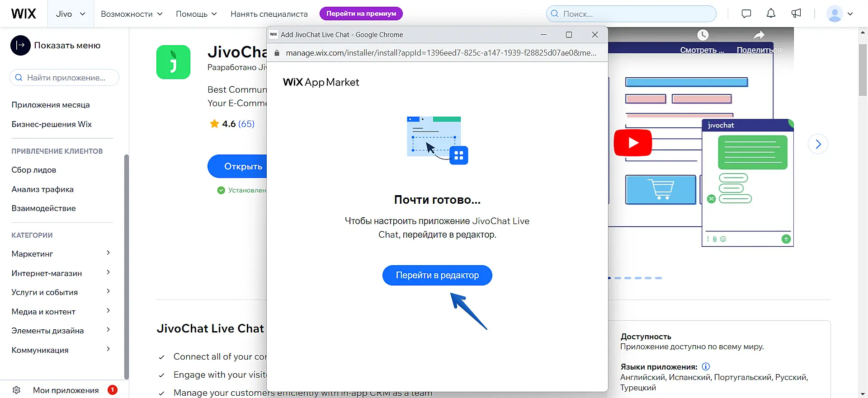Open Бизнес-решения Wix in the sidebar

(52, 124)
